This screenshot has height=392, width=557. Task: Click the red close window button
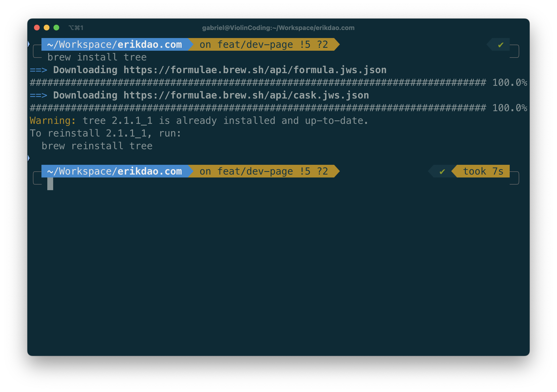pos(37,28)
